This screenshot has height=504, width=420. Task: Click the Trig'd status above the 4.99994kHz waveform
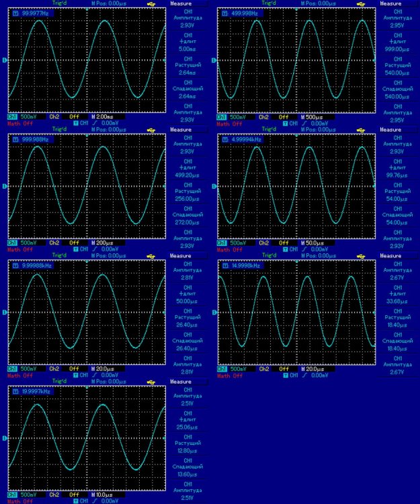pyautogui.click(x=268, y=129)
